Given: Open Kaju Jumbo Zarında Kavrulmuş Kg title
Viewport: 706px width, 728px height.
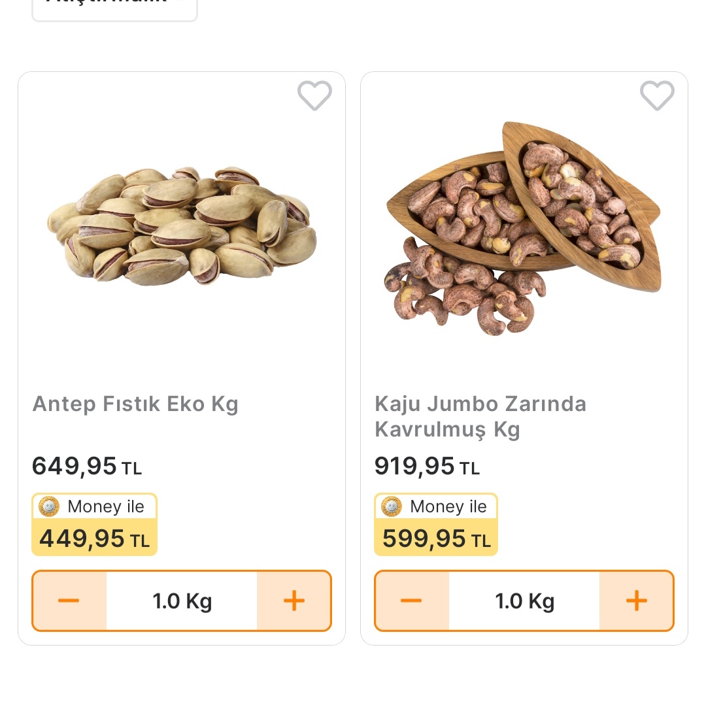Looking at the screenshot, I should (x=480, y=416).
